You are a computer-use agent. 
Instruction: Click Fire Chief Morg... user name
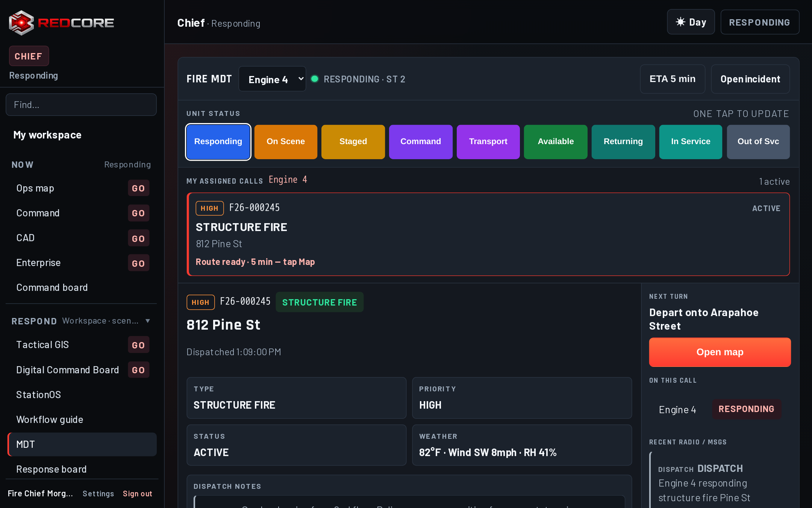pyautogui.click(x=40, y=493)
